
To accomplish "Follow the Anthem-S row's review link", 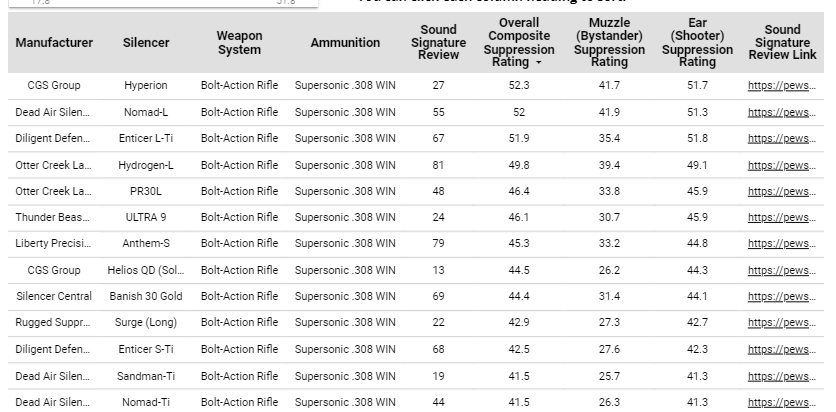I will point(782,244).
